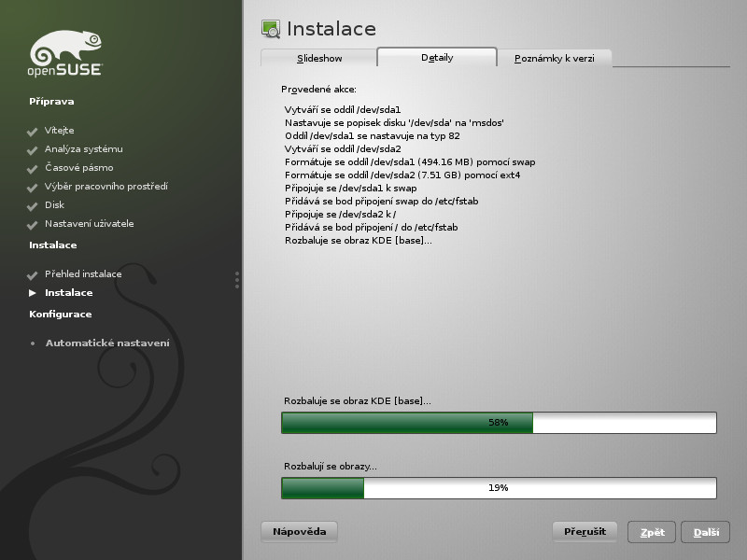Open the Poznámky k verzi tab
Screen dimensions: 747x560
pyautogui.click(x=555, y=59)
